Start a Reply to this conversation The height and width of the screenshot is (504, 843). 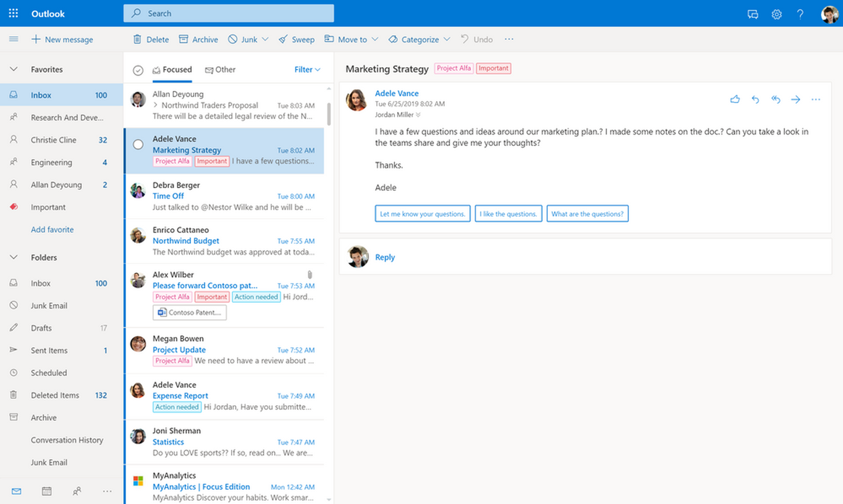click(385, 257)
